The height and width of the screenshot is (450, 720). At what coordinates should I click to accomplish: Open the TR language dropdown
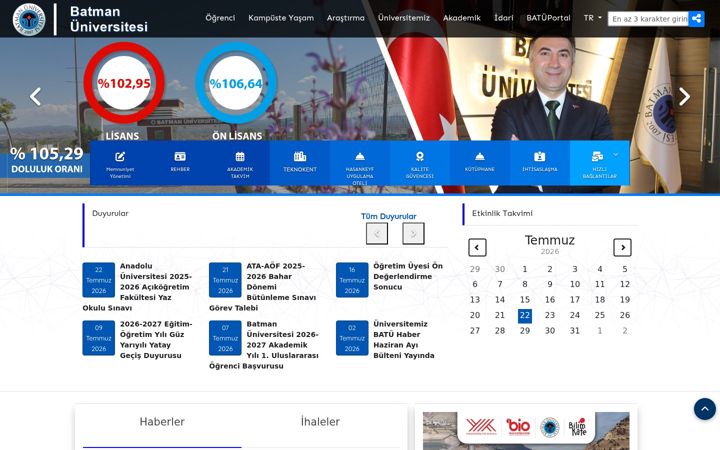point(592,18)
